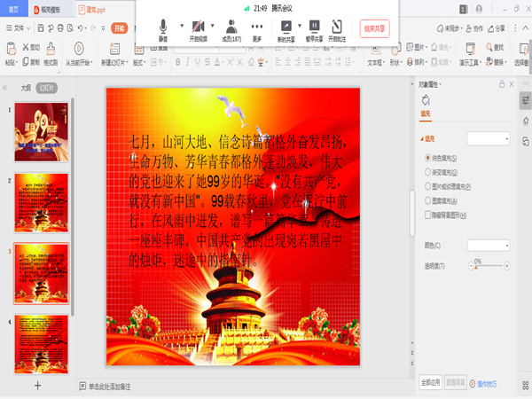Image resolution: width=532 pixels, height=399 pixels.
Task: Adjust the transparency slider
Action: tap(489, 266)
